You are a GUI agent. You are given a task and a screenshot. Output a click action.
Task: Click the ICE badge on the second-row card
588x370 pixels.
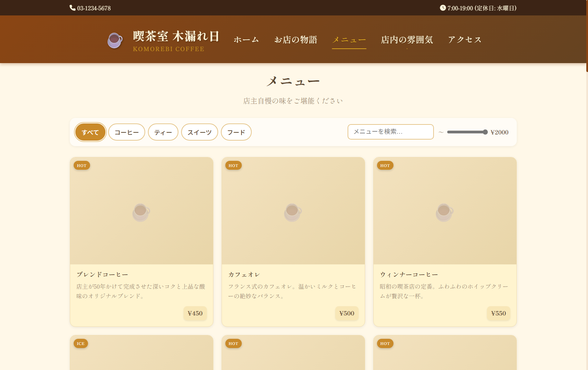[81, 344]
